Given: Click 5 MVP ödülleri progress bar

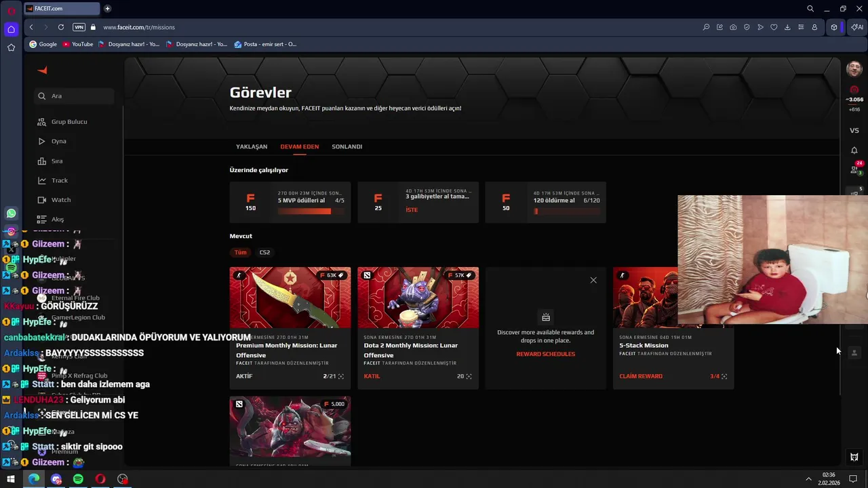Looking at the screenshot, I should point(311,211).
